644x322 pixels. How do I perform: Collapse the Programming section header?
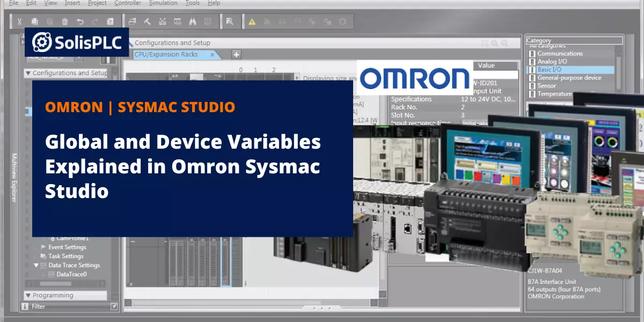click(28, 295)
